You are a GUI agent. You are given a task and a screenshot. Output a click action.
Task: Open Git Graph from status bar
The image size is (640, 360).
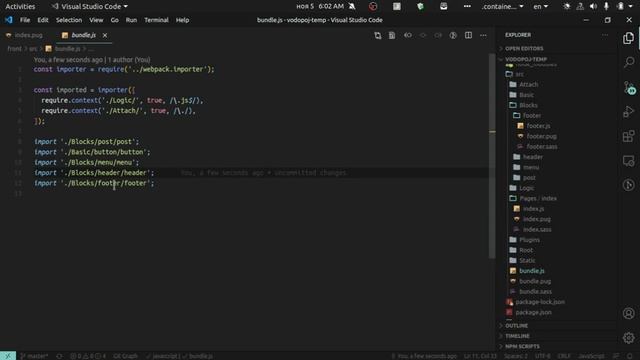coord(125,356)
